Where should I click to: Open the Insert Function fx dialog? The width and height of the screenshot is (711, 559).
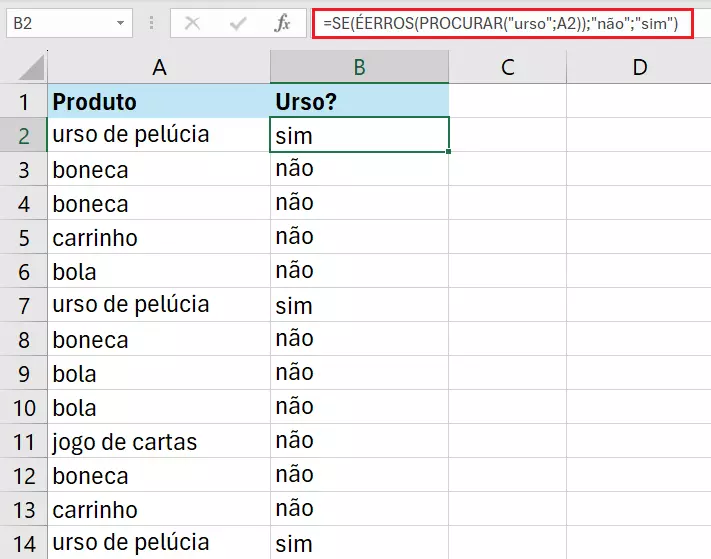(x=283, y=22)
